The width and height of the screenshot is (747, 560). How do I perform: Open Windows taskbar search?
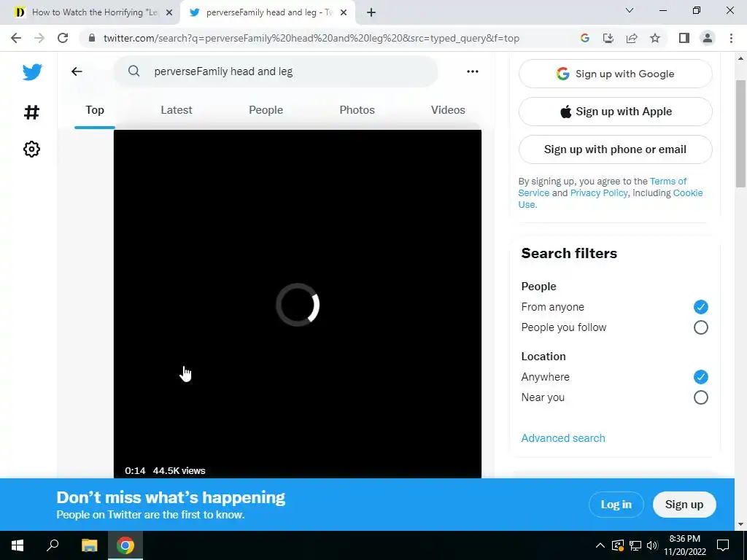pos(53,545)
